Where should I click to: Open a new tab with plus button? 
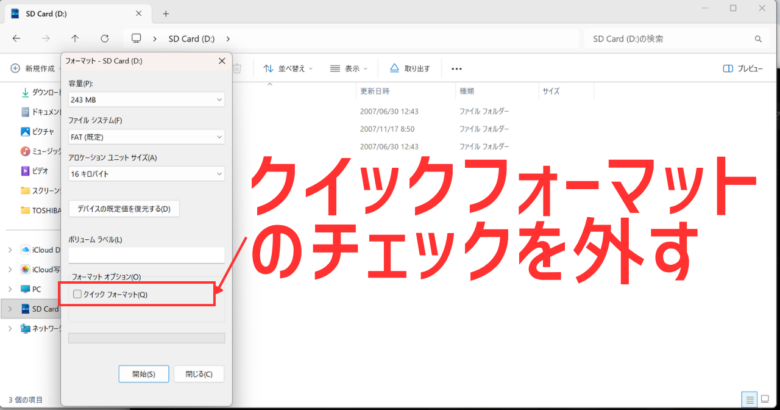(166, 14)
